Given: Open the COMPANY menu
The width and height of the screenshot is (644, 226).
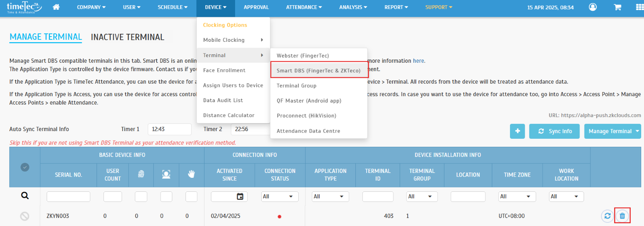Looking at the screenshot, I should click(x=91, y=7).
